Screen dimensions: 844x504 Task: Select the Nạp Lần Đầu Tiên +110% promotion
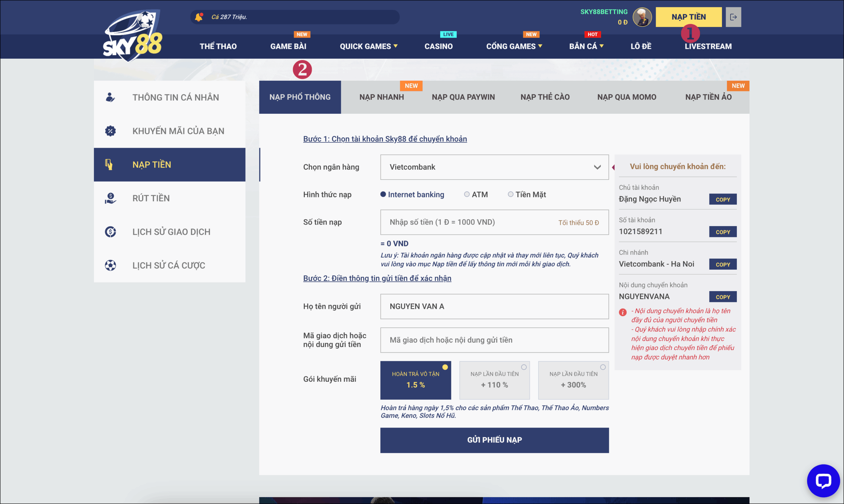point(494,380)
